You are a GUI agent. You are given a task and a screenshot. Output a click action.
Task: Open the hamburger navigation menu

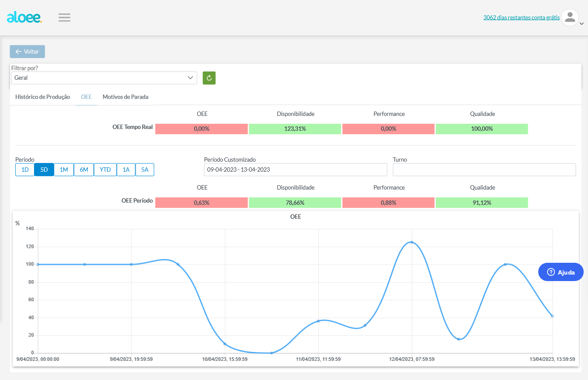(x=65, y=17)
